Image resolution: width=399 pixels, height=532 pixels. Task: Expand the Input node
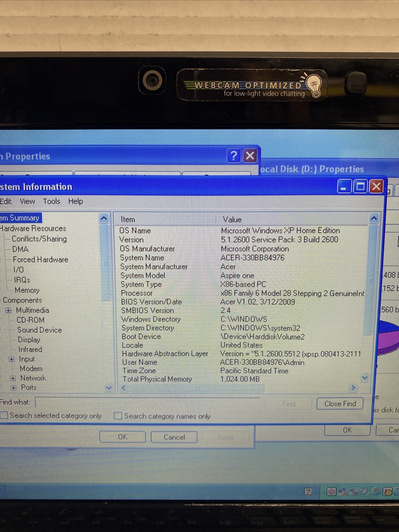12,359
